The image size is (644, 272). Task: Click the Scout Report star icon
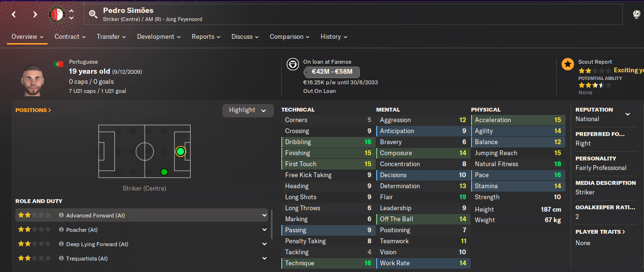[568, 64]
